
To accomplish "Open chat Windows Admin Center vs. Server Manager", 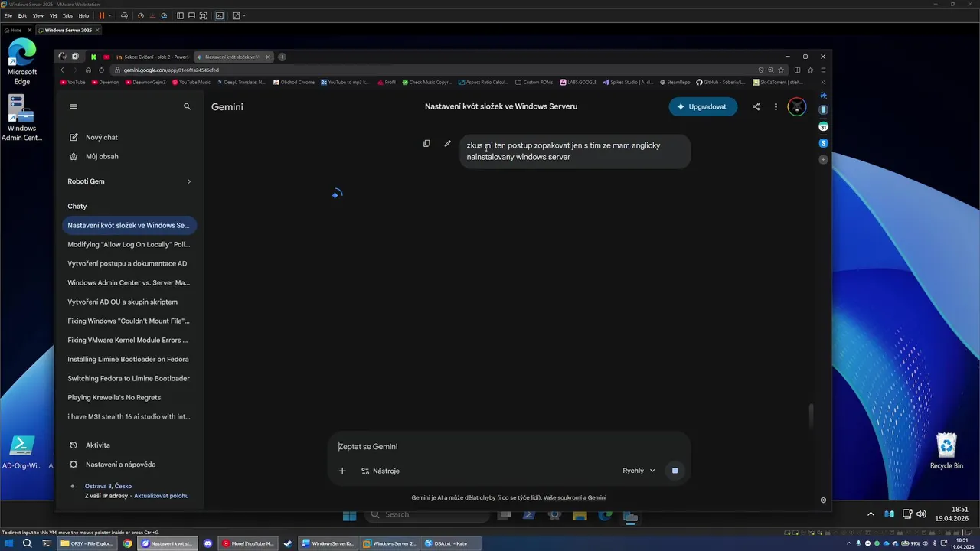I will [129, 282].
